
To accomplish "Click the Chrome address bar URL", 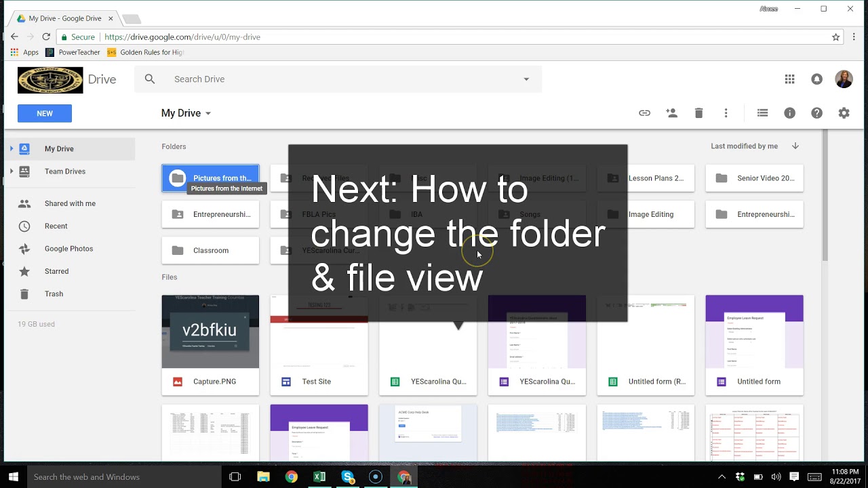I will (182, 37).
